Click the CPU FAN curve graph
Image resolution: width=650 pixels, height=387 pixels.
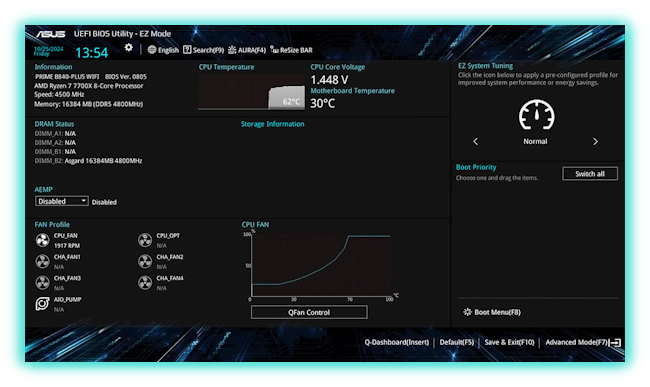321,266
